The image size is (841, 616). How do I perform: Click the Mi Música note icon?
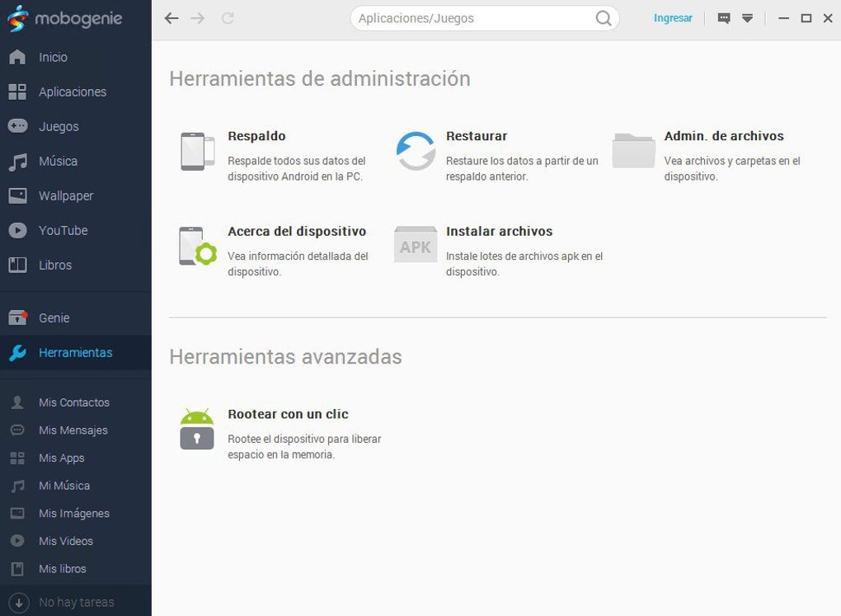point(17,486)
